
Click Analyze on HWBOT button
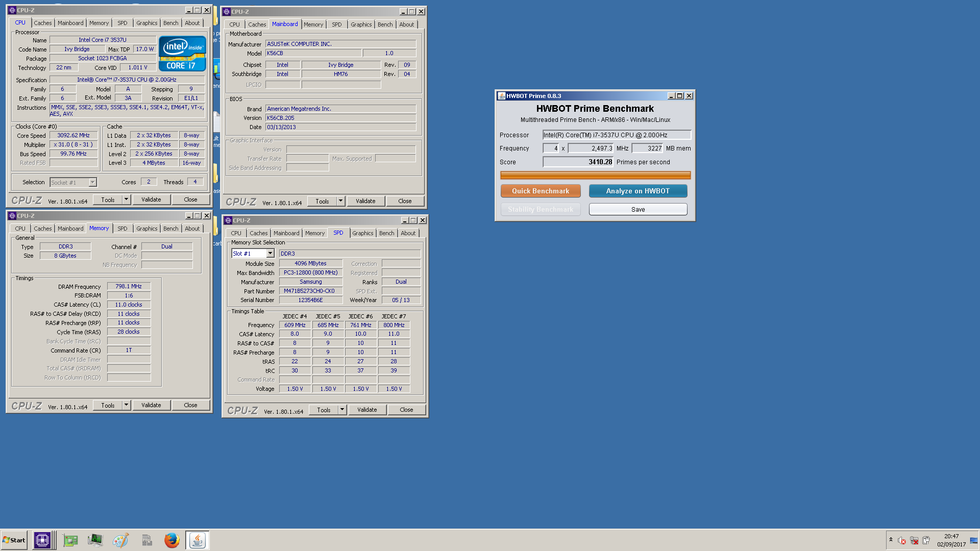point(638,191)
